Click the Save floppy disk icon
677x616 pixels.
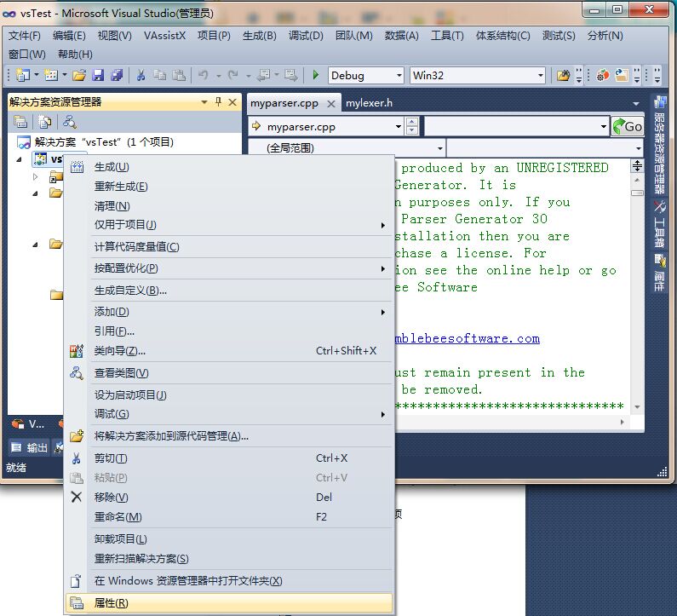point(99,75)
